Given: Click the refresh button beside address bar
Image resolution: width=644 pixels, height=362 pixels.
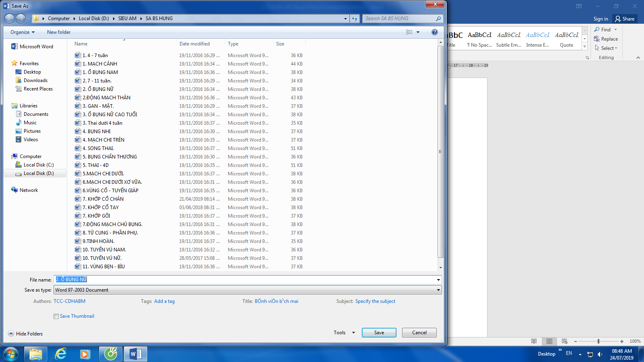Looking at the screenshot, I should [355, 19].
